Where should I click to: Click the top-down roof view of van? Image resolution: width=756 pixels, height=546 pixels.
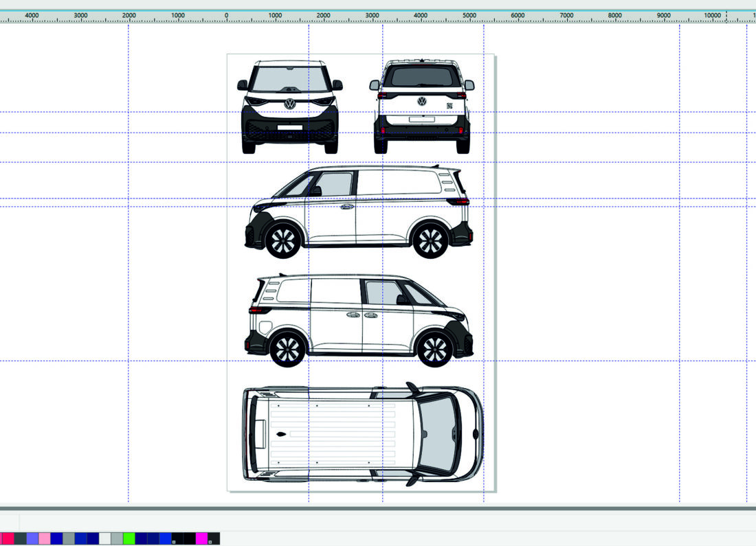pyautogui.click(x=362, y=435)
